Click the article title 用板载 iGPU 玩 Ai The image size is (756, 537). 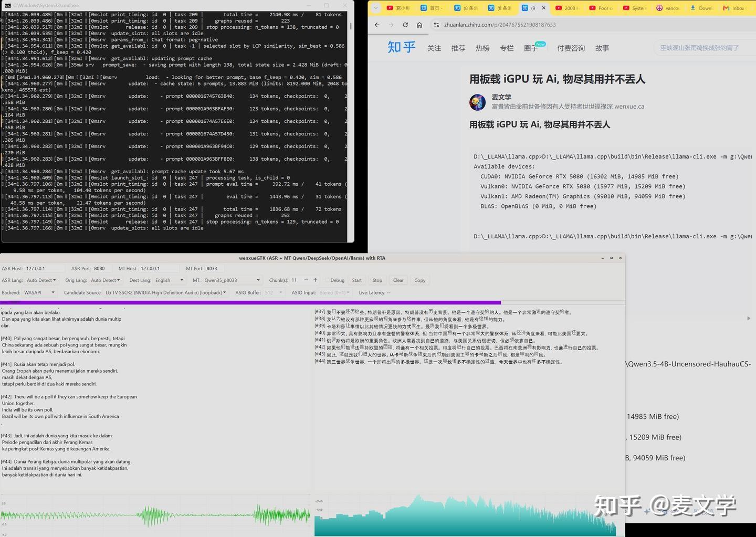pyautogui.click(x=557, y=79)
